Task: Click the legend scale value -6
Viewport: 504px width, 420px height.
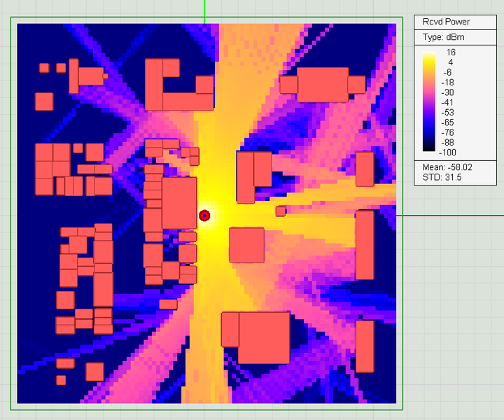Action: pos(447,72)
